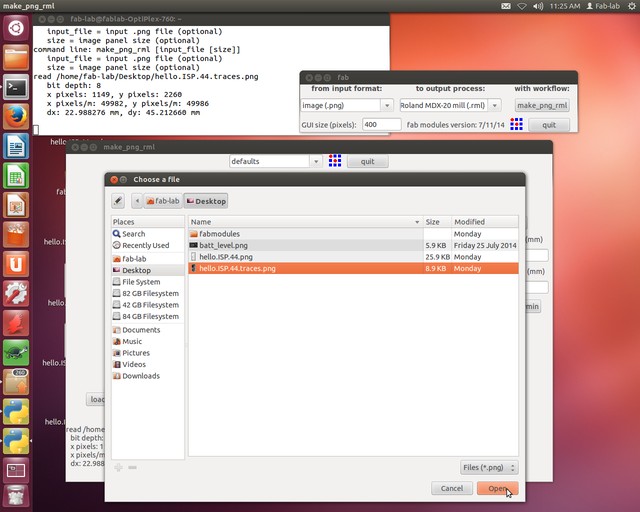640x512 pixels.
Task: Select the batt_level.png file
Action: pos(353,245)
